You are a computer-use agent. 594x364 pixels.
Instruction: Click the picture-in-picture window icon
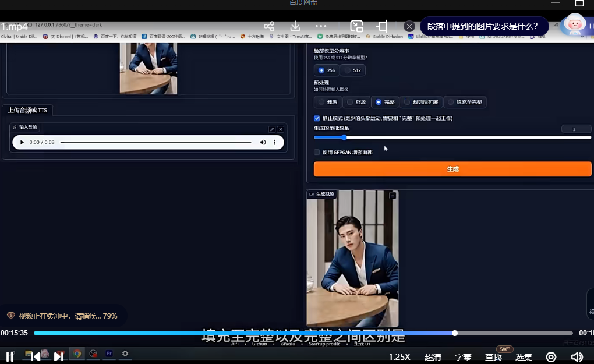[356, 26]
